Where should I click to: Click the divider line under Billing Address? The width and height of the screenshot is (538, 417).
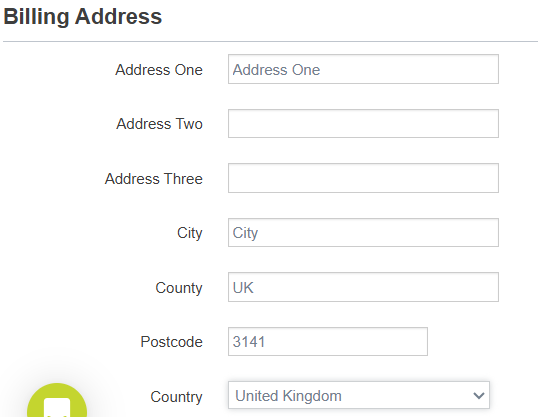[270, 42]
